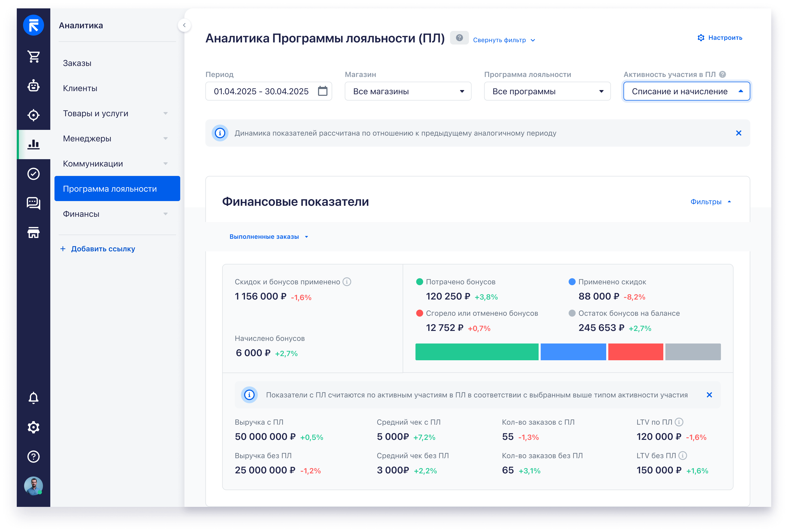Click the gray bar segment of the bonus chart
788x532 pixels.
point(693,352)
